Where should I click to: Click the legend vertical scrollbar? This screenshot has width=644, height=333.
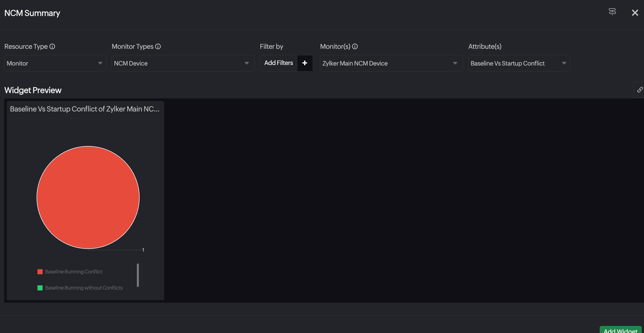pos(138,275)
